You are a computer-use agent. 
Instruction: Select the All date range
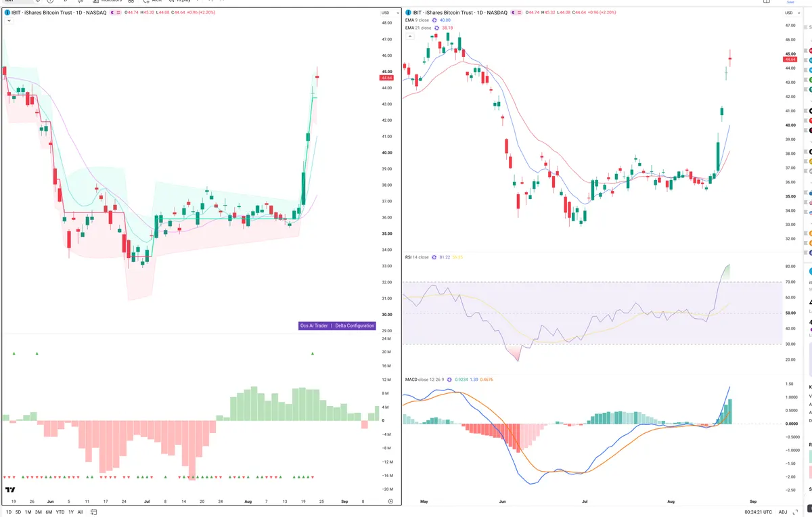tap(80, 512)
